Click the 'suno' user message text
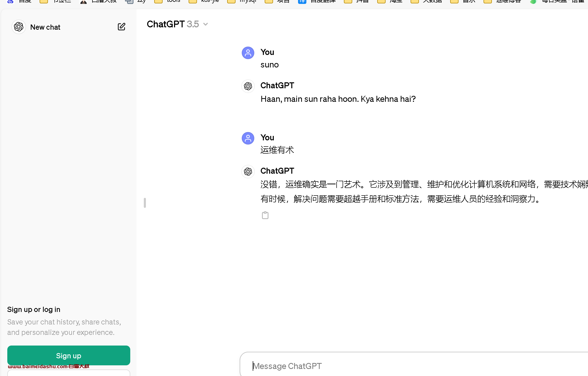Screen dimensions: 588x376 point(270,65)
